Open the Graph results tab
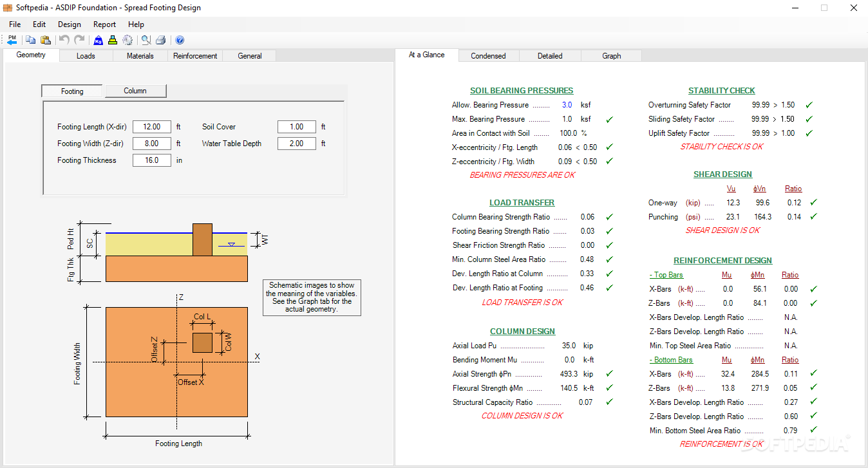Screen dimensions: 868x468 [x=612, y=56]
